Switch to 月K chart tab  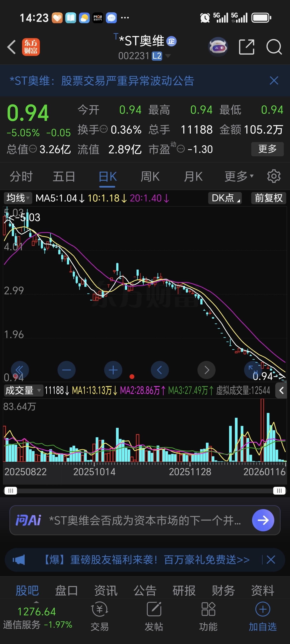click(x=193, y=176)
